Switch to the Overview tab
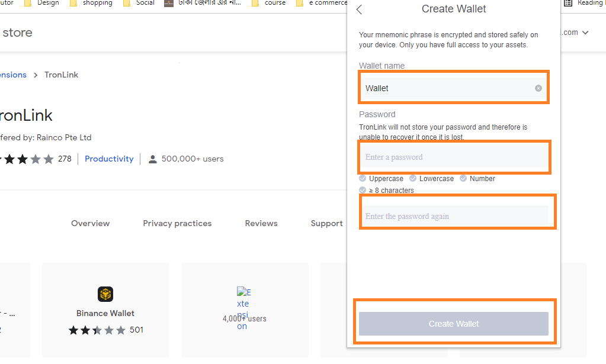 coord(91,224)
